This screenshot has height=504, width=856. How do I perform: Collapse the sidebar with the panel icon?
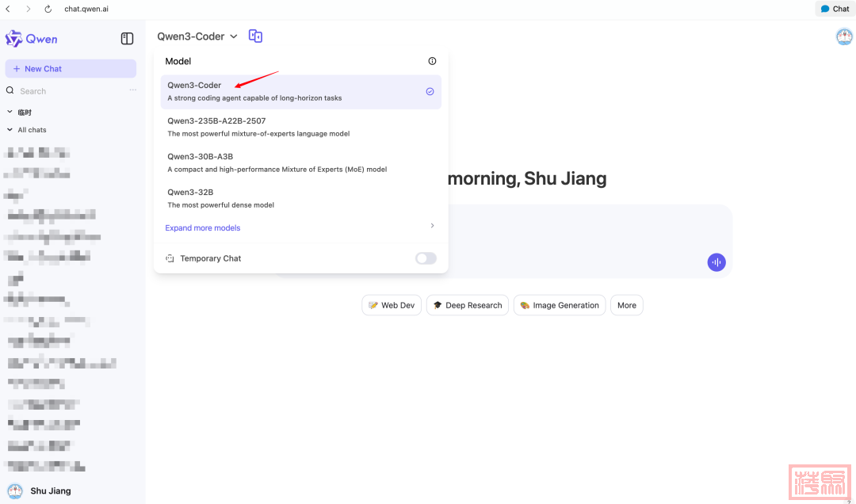[x=127, y=39]
